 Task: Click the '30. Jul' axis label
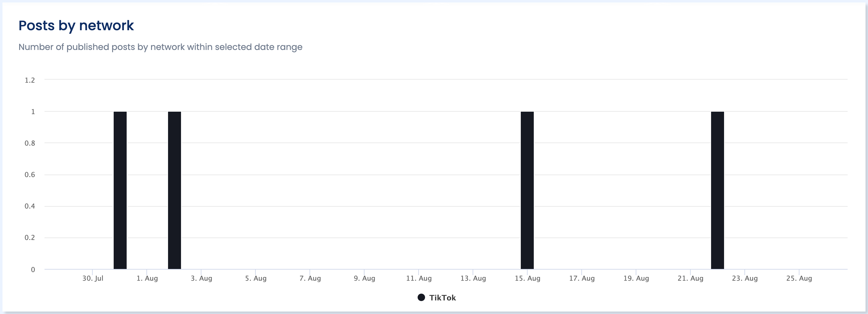coord(93,278)
